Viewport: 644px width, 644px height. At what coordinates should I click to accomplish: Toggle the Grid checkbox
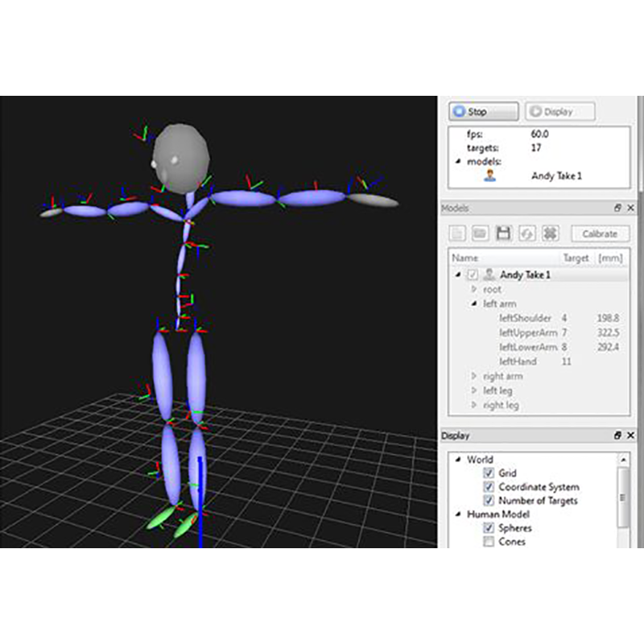(489, 473)
